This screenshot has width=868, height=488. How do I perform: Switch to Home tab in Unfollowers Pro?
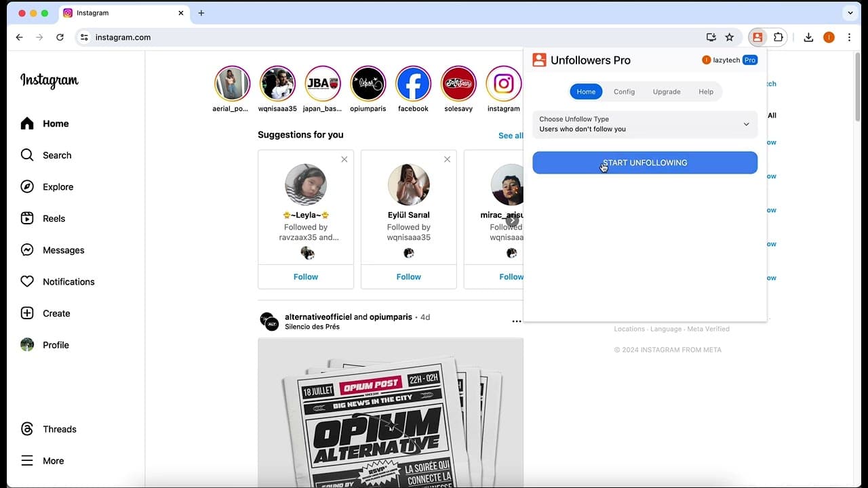(586, 91)
